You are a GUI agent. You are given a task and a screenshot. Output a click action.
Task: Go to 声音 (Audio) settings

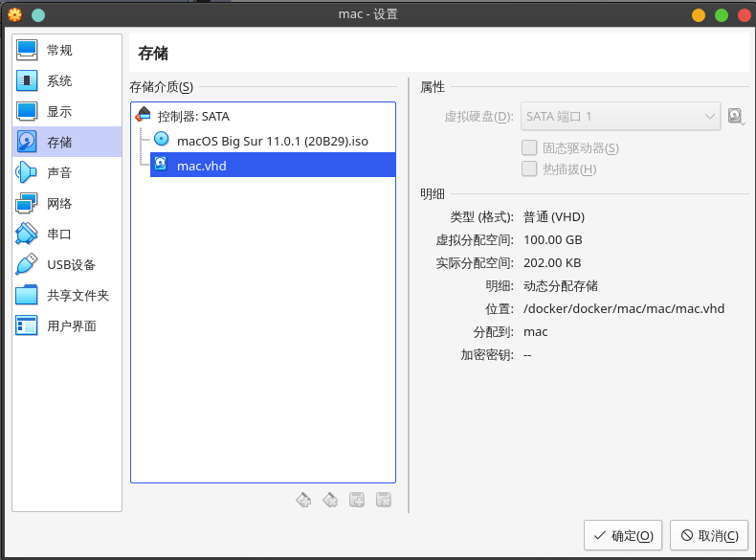click(67, 172)
